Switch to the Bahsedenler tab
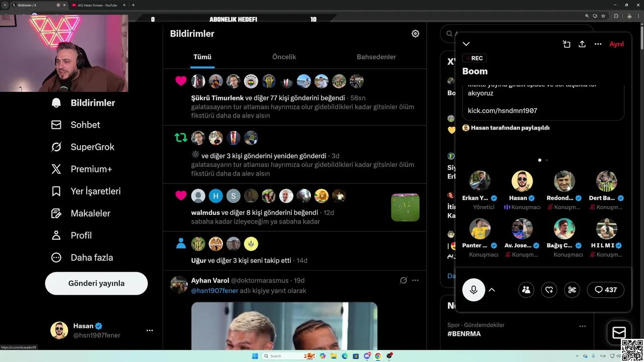Image resolution: width=644 pixels, height=362 pixels. [376, 57]
